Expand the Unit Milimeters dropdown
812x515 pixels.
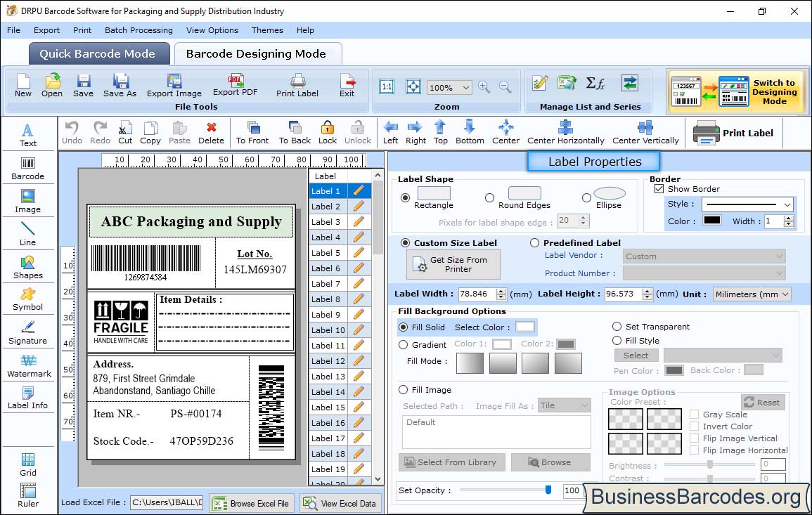pos(752,294)
